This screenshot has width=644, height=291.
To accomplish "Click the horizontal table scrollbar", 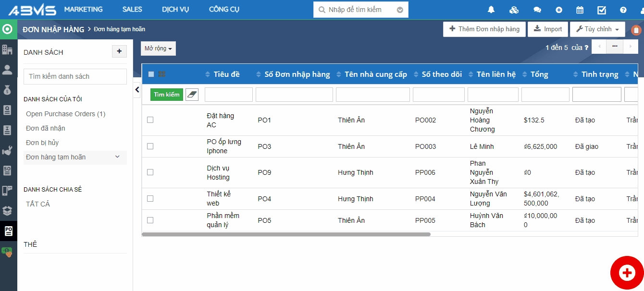I will [x=286, y=234].
